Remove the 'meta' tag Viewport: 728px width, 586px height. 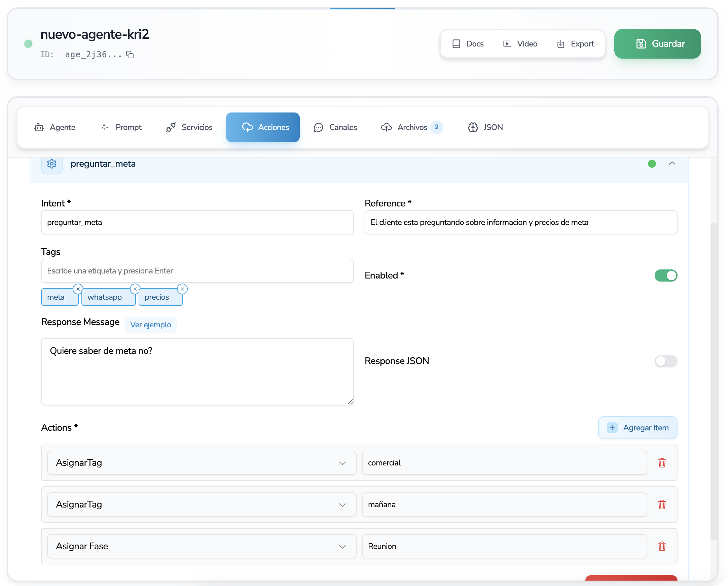(78, 289)
